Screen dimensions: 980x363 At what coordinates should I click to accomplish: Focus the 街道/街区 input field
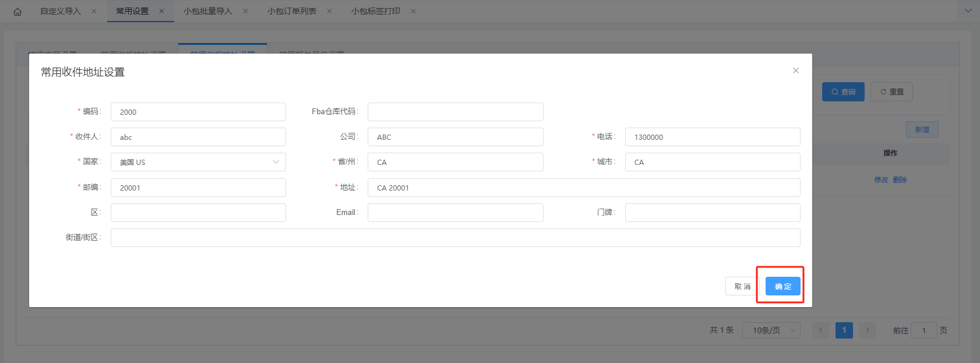(x=455, y=238)
